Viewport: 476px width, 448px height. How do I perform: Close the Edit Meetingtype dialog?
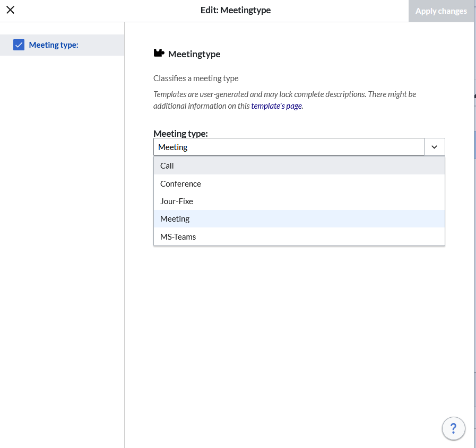pyautogui.click(x=10, y=10)
